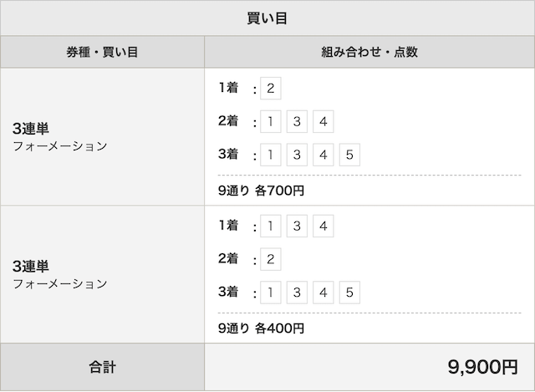Click the 9,900円 total amount
535x392 pixels.
(483, 367)
